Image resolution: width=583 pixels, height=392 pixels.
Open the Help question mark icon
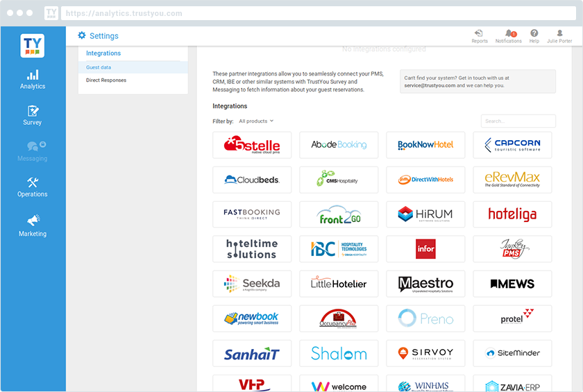(534, 36)
